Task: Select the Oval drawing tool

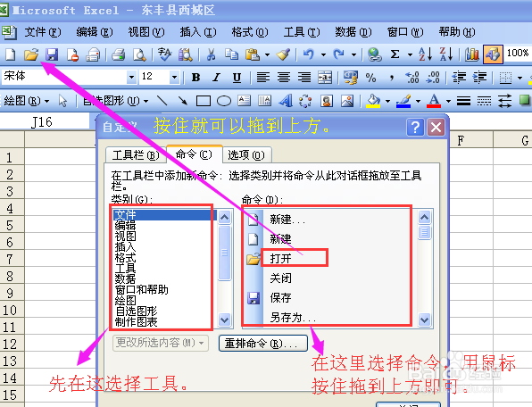Action: pyautogui.click(x=224, y=101)
